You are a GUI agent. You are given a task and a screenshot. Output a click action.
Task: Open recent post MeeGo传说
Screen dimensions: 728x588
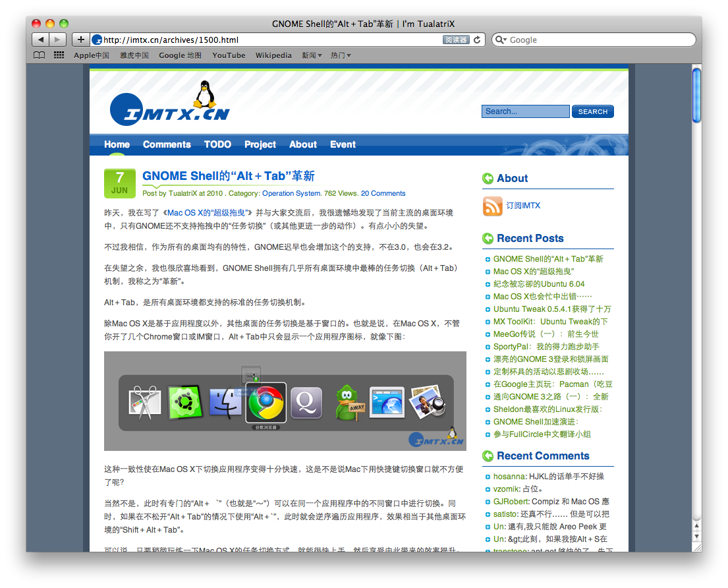[x=546, y=334]
